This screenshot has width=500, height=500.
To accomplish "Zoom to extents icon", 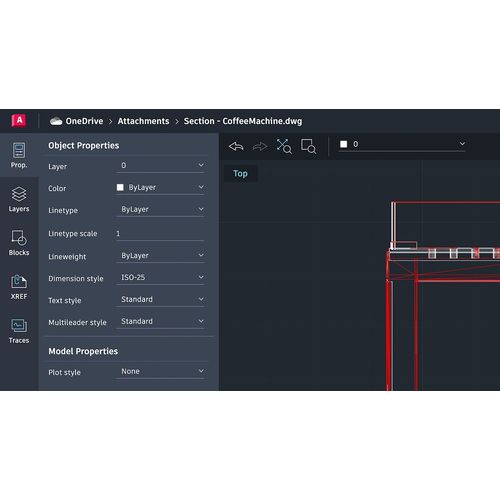I will 284,146.
